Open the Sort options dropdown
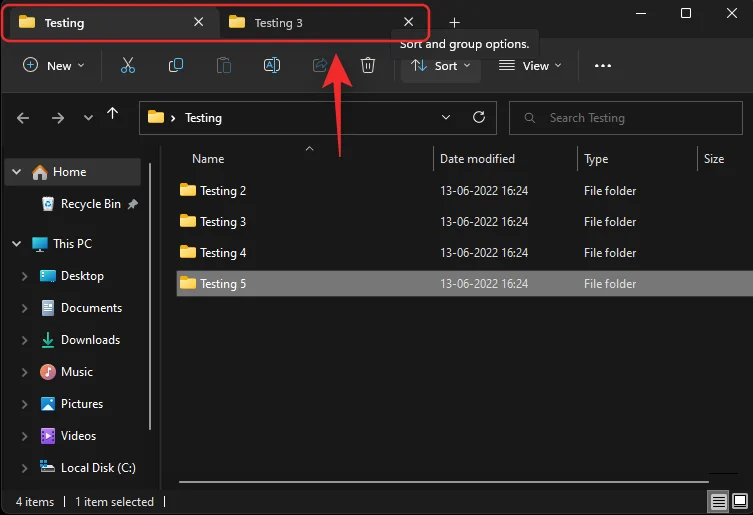This screenshot has width=753, height=515. click(x=440, y=66)
